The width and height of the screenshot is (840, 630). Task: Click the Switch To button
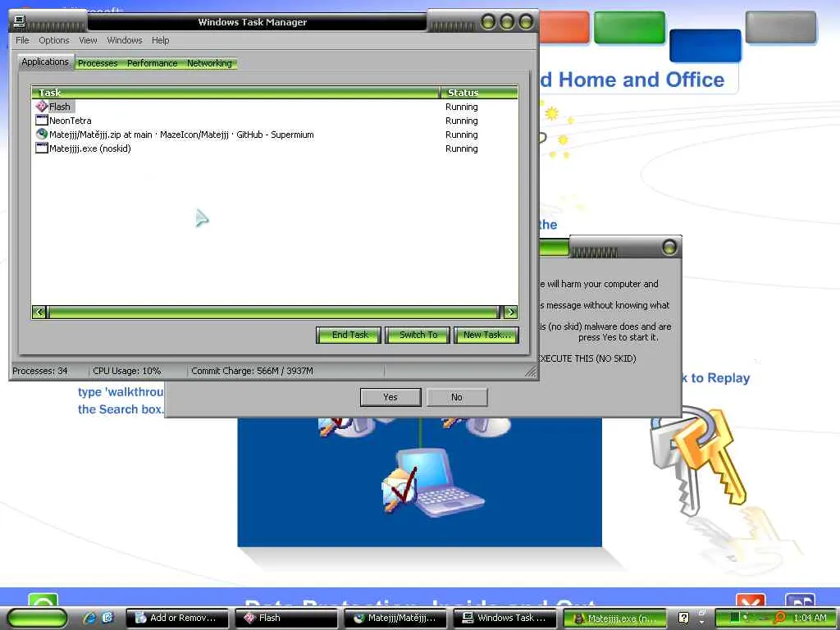(x=418, y=335)
